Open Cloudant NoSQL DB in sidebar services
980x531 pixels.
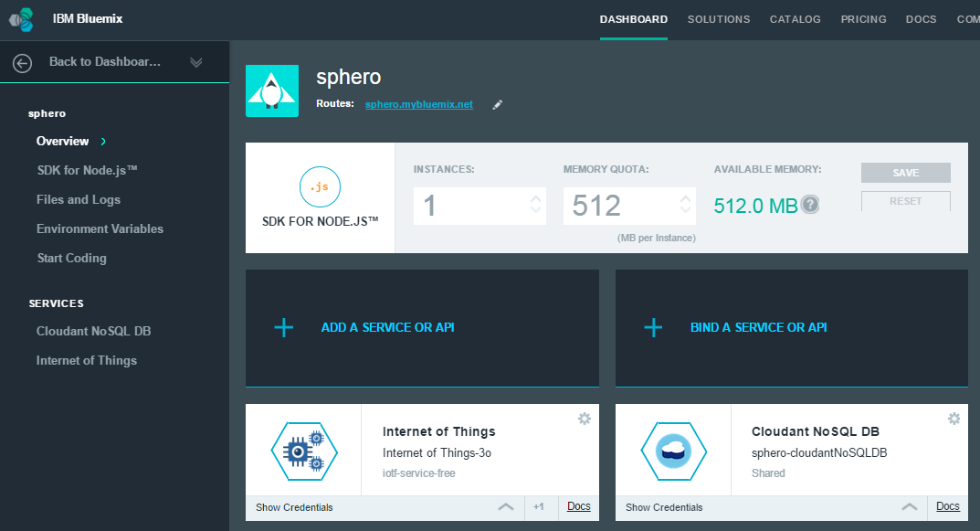[94, 332]
